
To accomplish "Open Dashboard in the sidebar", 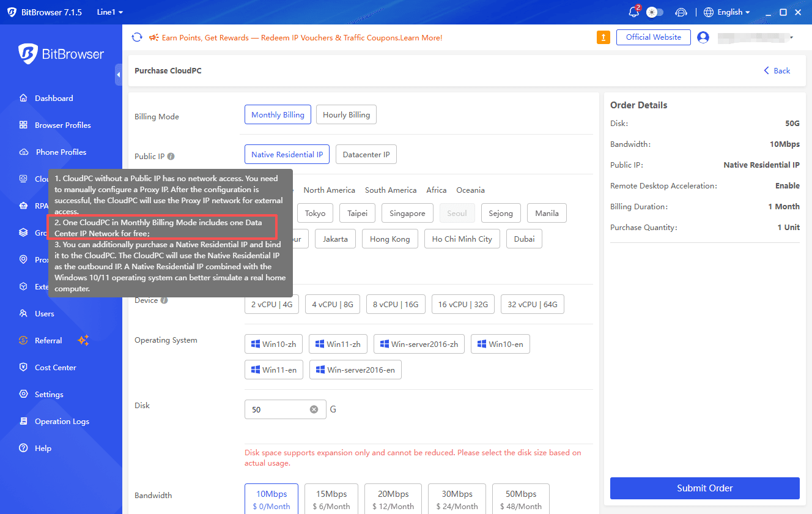I will pyautogui.click(x=54, y=98).
